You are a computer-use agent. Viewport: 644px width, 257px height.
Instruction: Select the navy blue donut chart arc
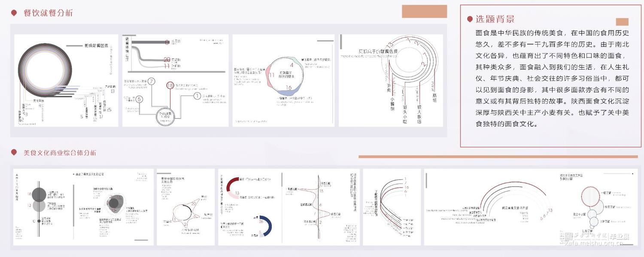coord(267,226)
